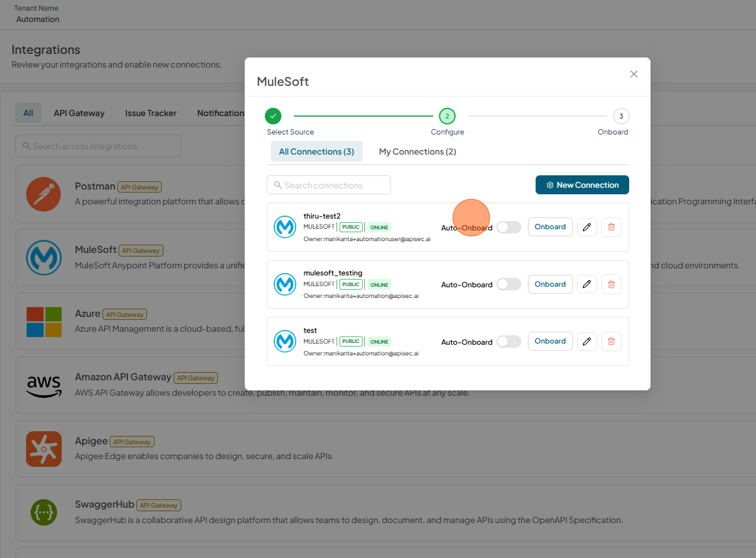756x558 pixels.
Task: Toggle Auto-Onboard for mulesoft_testing
Action: tap(509, 284)
